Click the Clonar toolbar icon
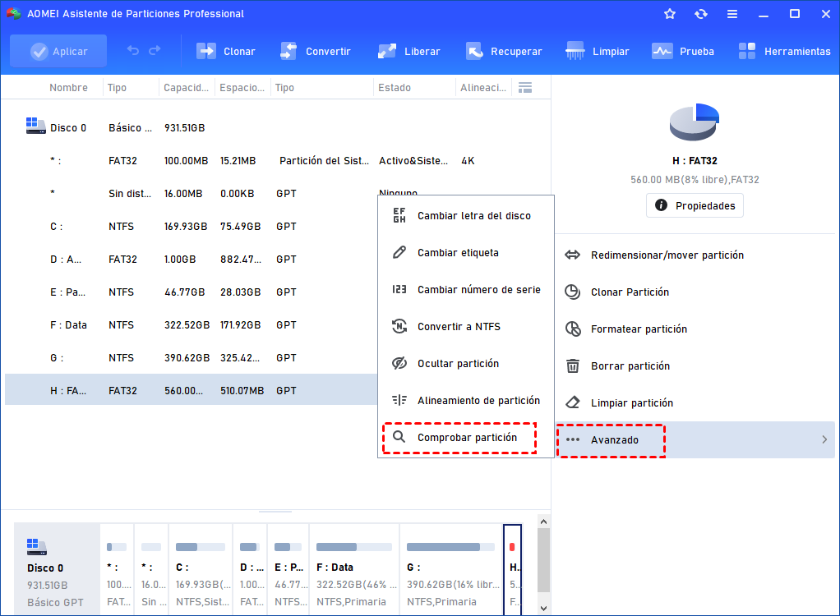Image resolution: width=840 pixels, height=616 pixels. (205, 51)
